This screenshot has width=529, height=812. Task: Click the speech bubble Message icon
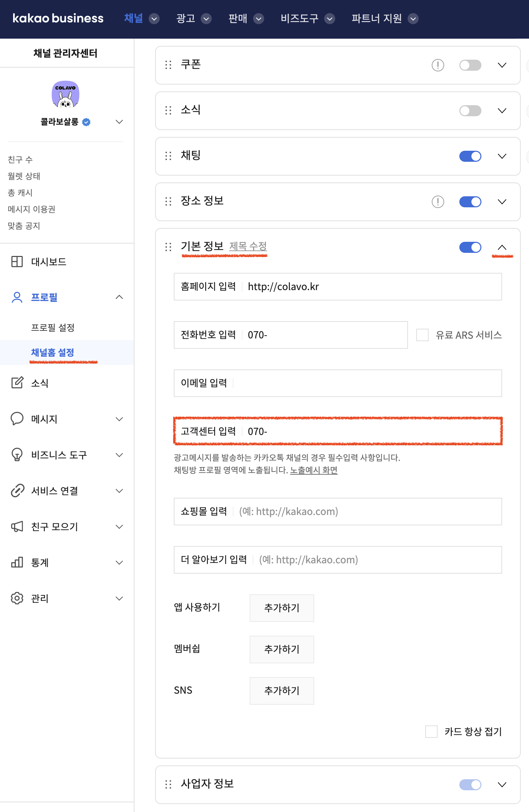[17, 418]
